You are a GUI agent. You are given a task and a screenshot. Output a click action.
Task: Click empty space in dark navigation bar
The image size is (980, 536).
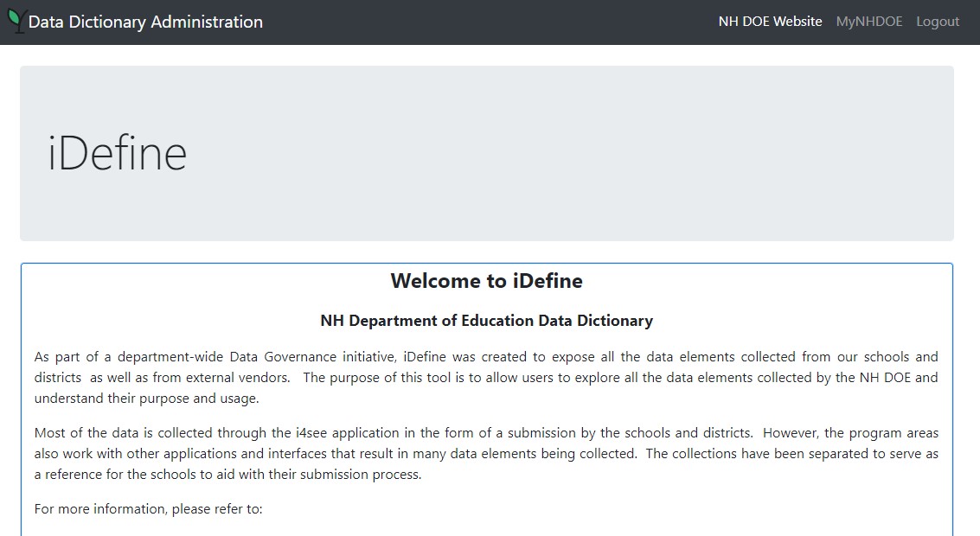pyautogui.click(x=484, y=22)
